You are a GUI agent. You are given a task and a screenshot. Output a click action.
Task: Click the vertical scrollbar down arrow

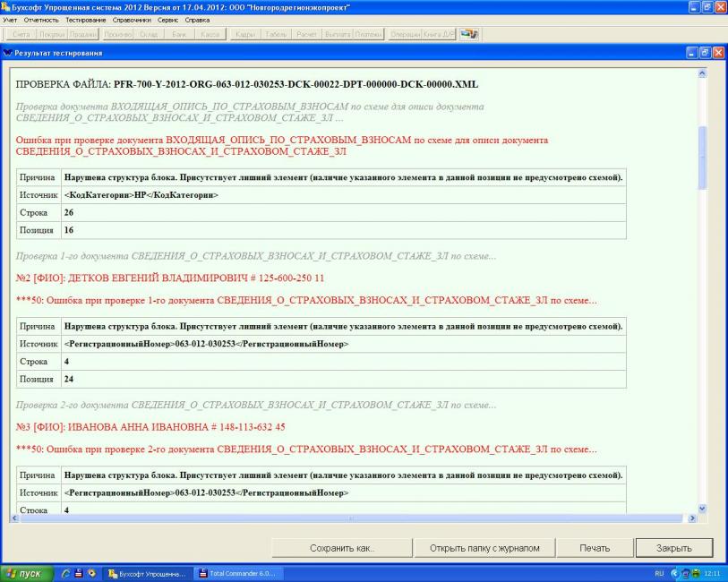[x=702, y=508]
